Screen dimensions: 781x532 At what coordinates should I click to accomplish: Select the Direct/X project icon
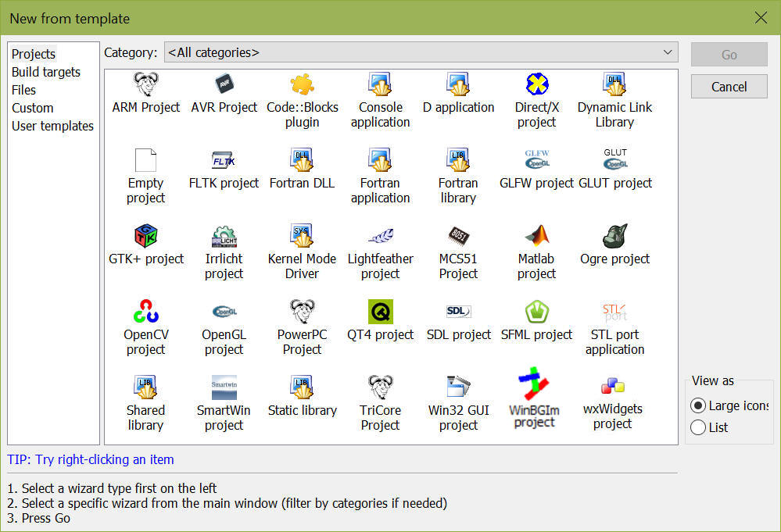536,84
